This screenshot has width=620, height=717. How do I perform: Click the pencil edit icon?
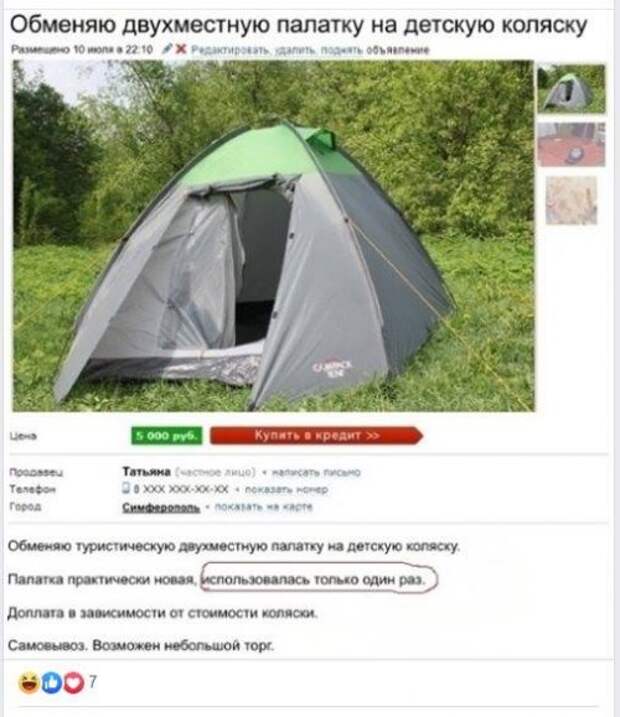[x=167, y=49]
